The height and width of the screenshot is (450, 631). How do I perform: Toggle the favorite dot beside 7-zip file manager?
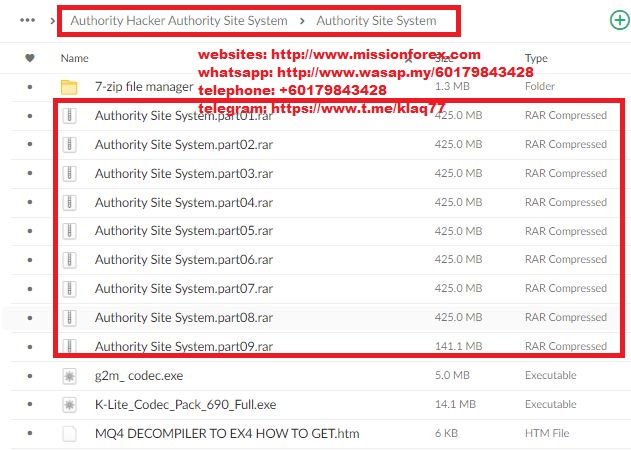pyautogui.click(x=30, y=87)
